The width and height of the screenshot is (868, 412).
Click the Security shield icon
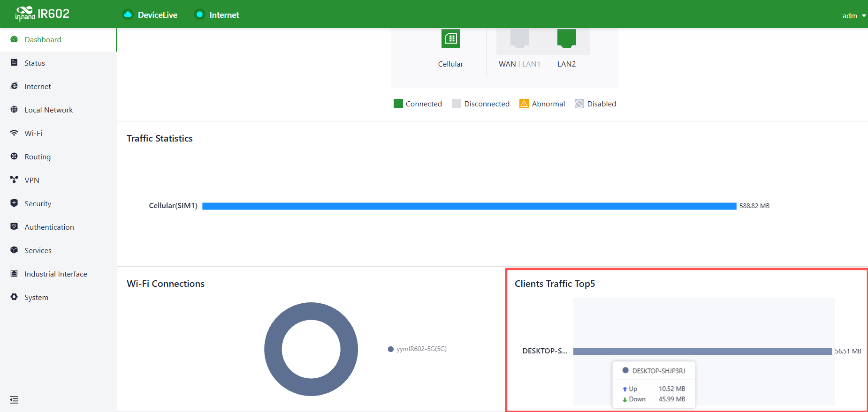point(14,203)
